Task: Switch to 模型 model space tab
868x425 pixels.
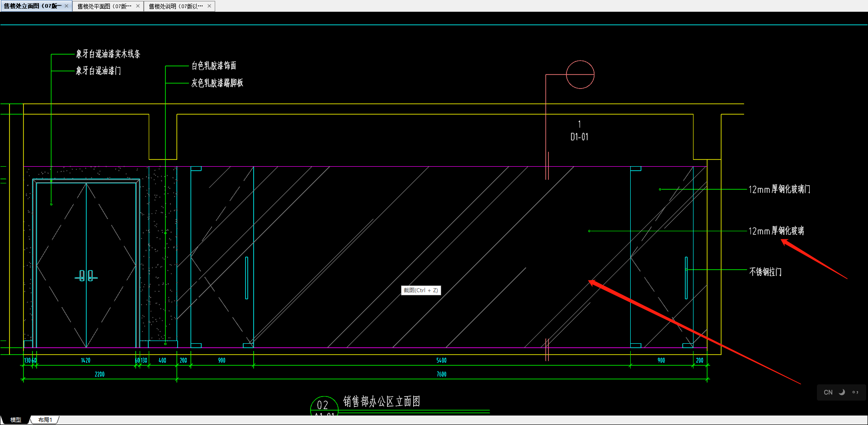Action: (x=16, y=420)
